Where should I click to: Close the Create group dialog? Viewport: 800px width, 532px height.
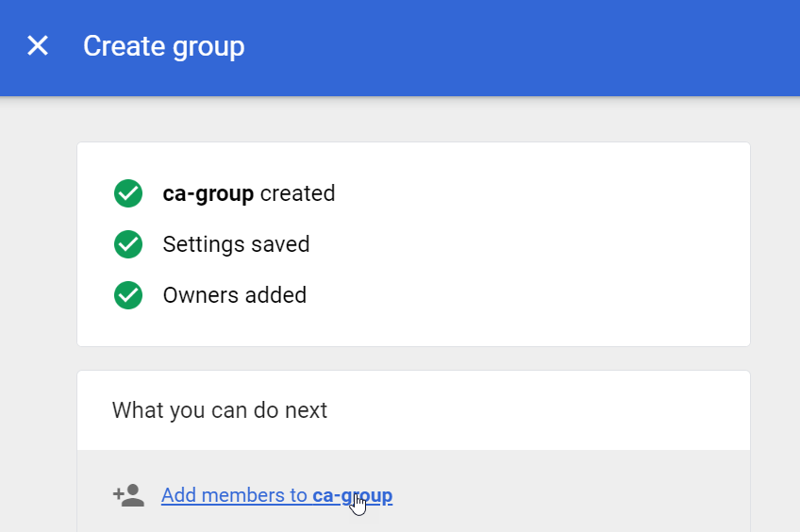tap(38, 46)
